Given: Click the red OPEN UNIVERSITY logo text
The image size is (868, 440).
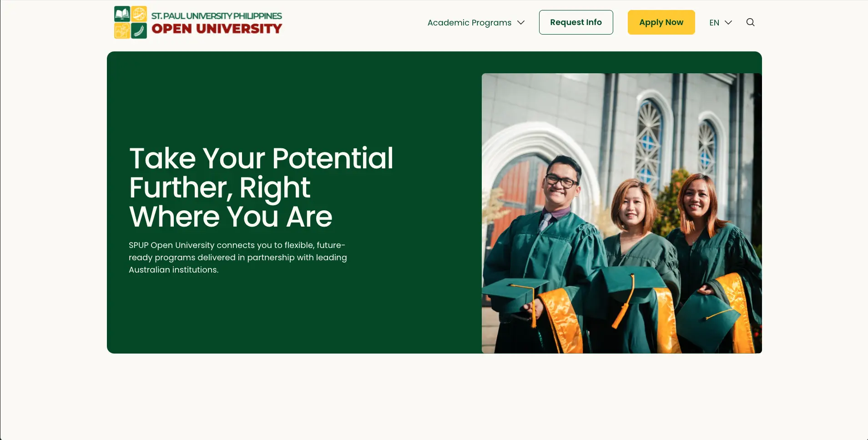Looking at the screenshot, I should coord(217,29).
